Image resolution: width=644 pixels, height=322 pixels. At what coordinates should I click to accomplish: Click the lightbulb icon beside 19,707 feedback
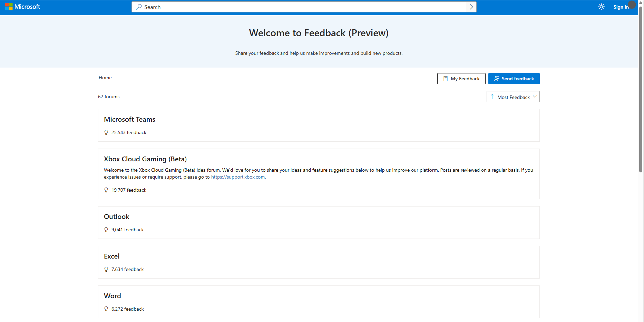tap(106, 190)
